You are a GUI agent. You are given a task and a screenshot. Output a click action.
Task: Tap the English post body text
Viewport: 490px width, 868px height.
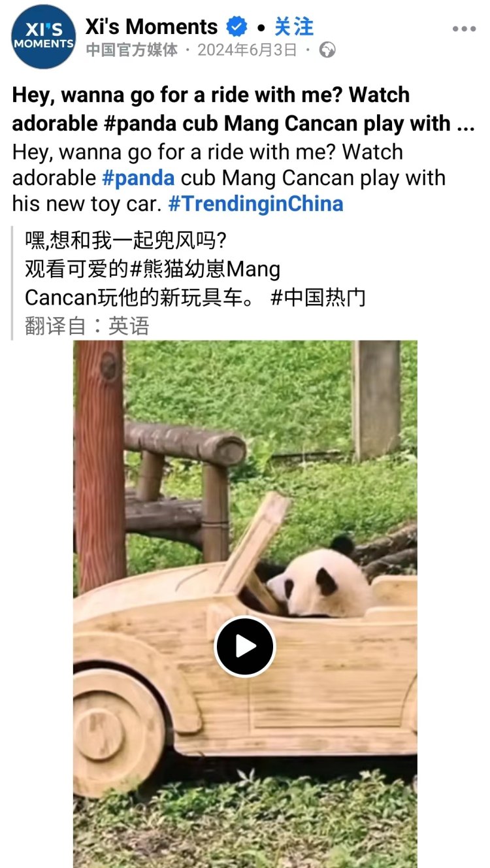pos(229,178)
